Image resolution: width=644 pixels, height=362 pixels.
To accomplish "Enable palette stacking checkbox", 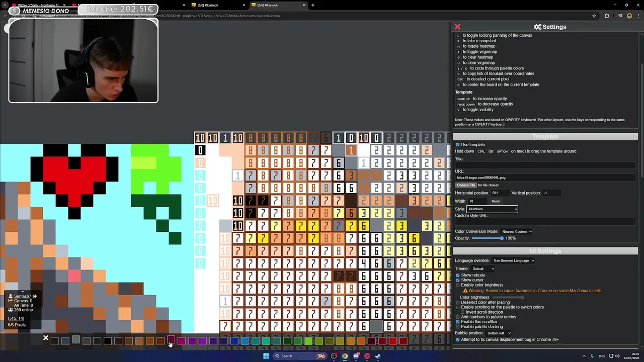I will (458, 327).
